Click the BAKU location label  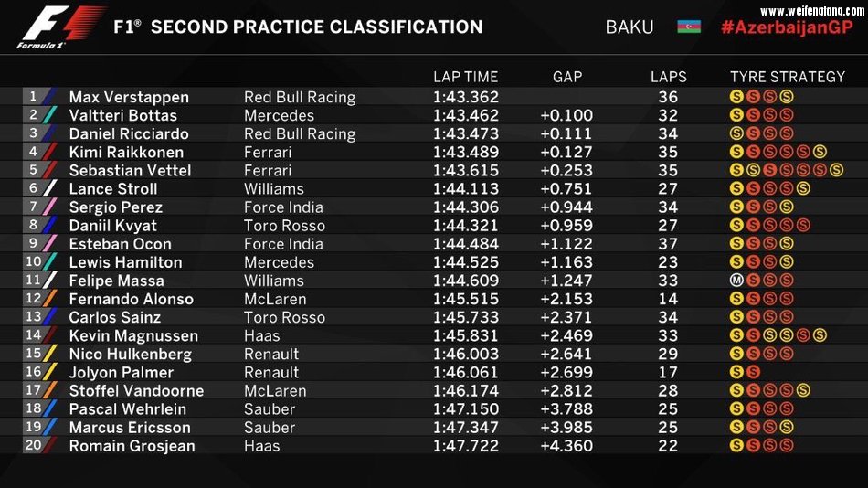pyautogui.click(x=630, y=27)
